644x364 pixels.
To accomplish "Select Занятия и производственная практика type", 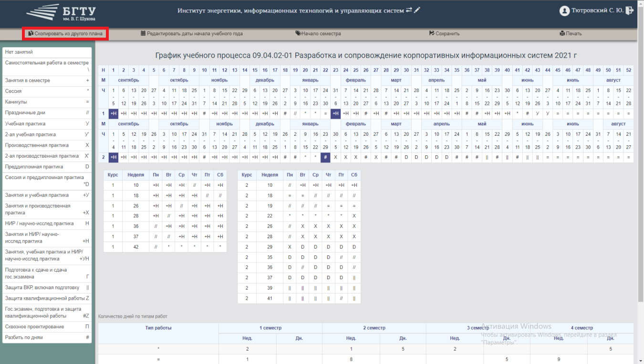I will 47,209.
